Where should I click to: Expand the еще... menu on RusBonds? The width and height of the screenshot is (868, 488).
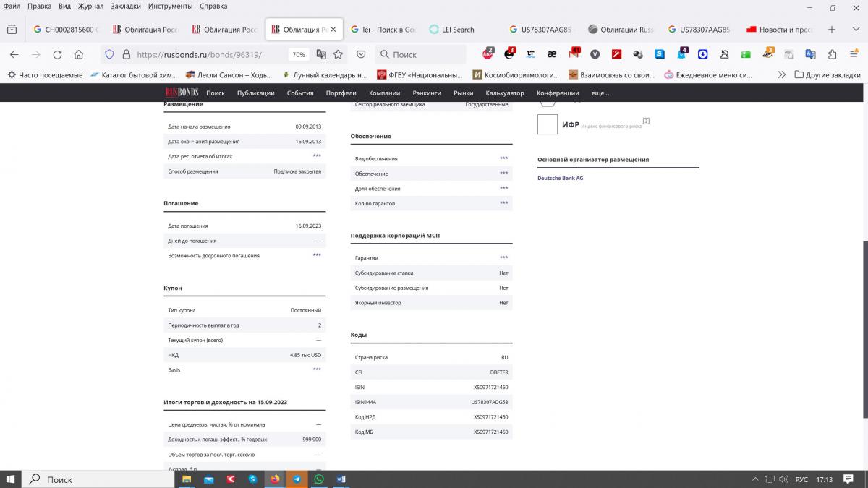(600, 93)
